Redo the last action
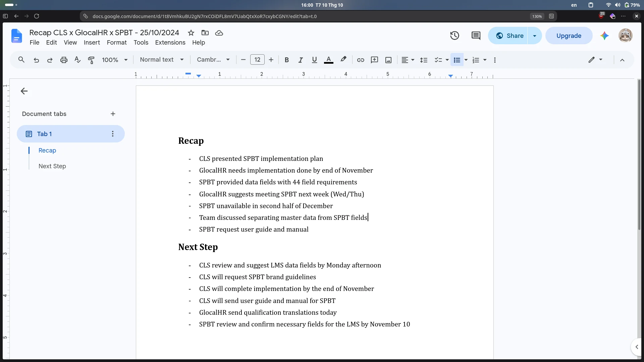Image resolution: width=644 pixels, height=362 pixels. pyautogui.click(x=50, y=60)
